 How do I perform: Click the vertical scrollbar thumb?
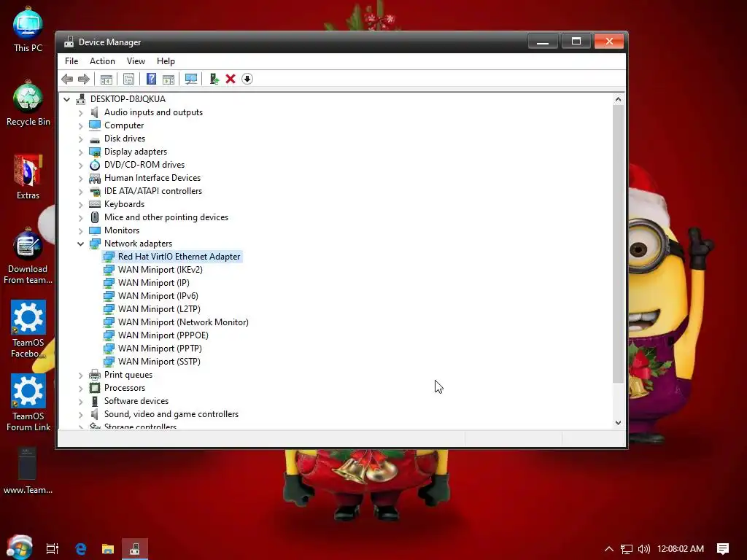[618, 244]
